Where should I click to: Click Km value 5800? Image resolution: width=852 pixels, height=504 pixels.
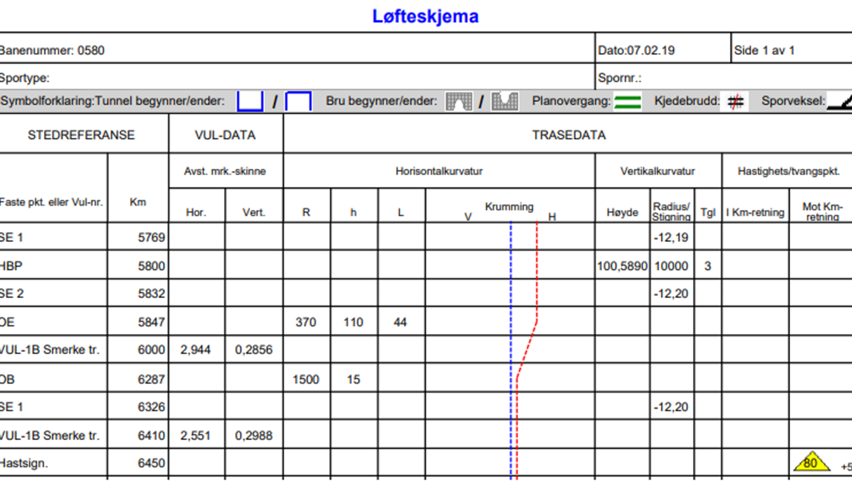click(151, 266)
